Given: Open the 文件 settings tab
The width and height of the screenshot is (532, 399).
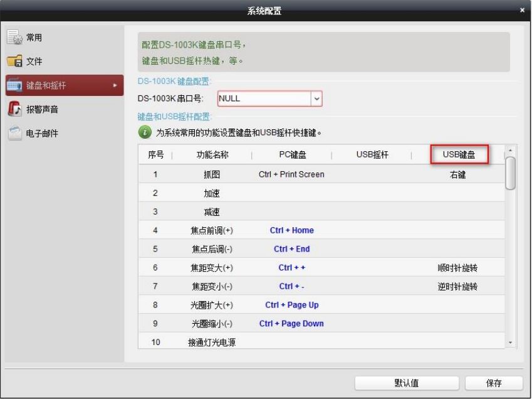Looking at the screenshot, I should (34, 61).
